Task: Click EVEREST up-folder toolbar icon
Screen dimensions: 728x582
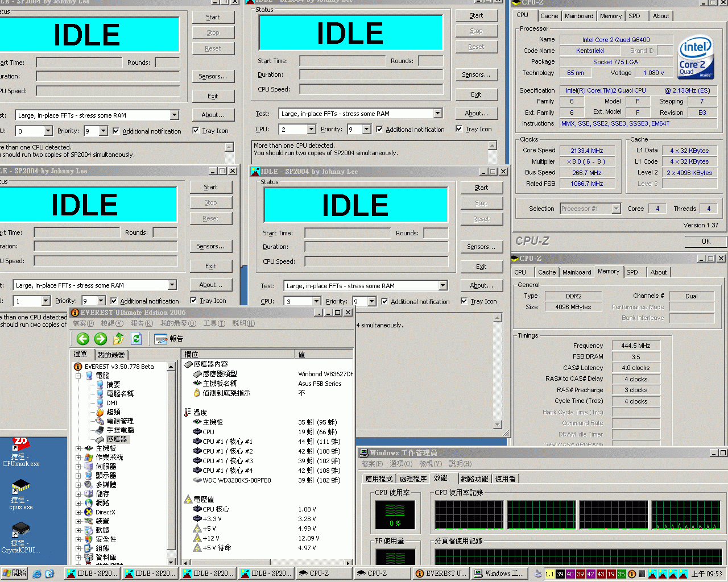Action: point(118,339)
